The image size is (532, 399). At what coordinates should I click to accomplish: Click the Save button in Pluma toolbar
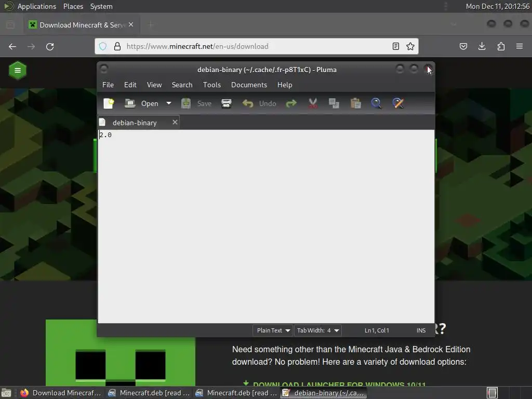point(196,103)
